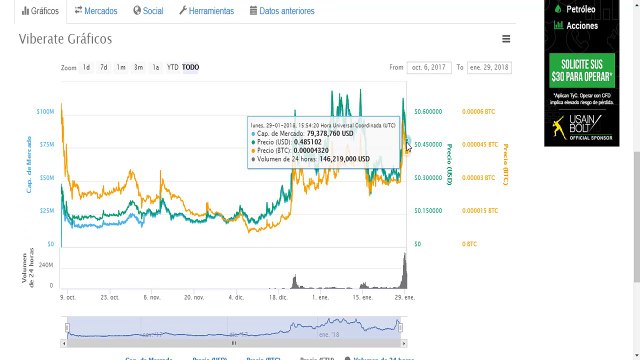Viewport: 640px width, 360px height.
Task: Go to the Herramientas tab
Action: click(x=207, y=11)
